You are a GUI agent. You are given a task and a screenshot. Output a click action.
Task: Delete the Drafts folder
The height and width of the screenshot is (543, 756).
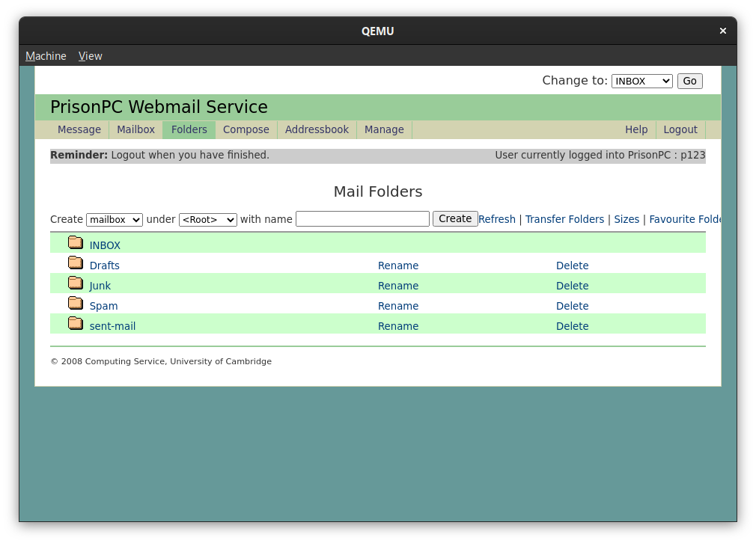[573, 266]
